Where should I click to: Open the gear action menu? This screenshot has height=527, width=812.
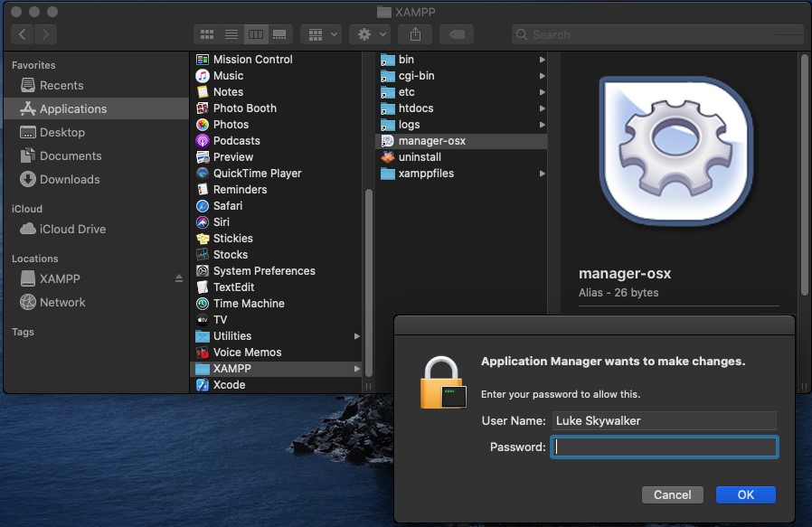pyautogui.click(x=370, y=34)
